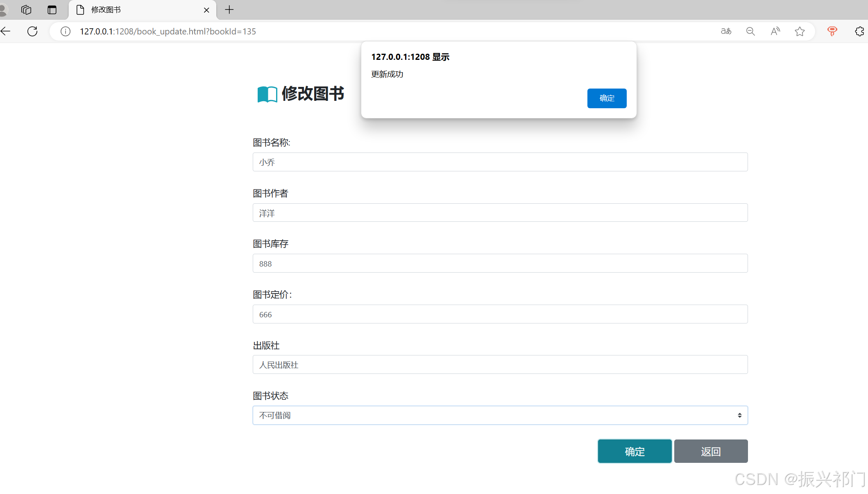
Task: Click the 图书库存 field showing 888
Action: click(x=500, y=263)
